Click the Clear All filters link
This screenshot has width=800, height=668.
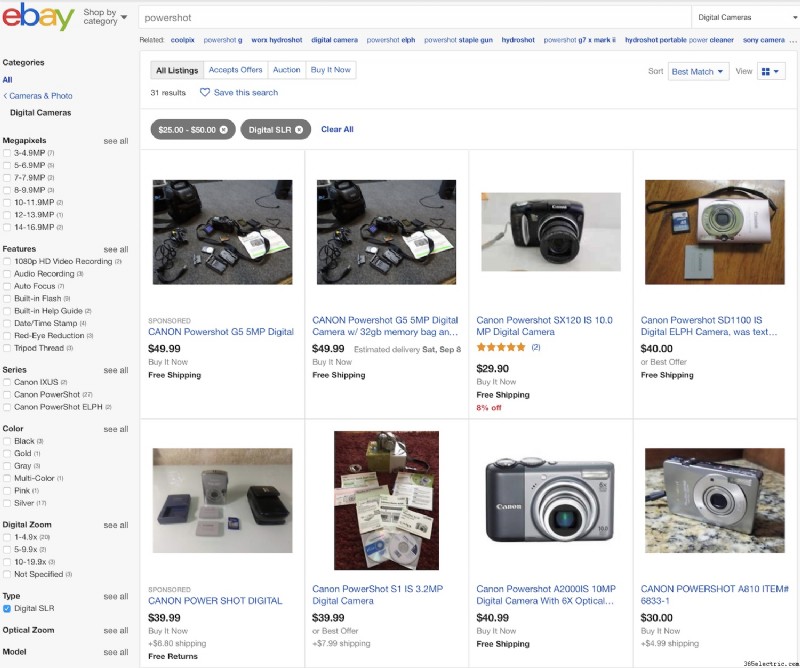point(337,130)
